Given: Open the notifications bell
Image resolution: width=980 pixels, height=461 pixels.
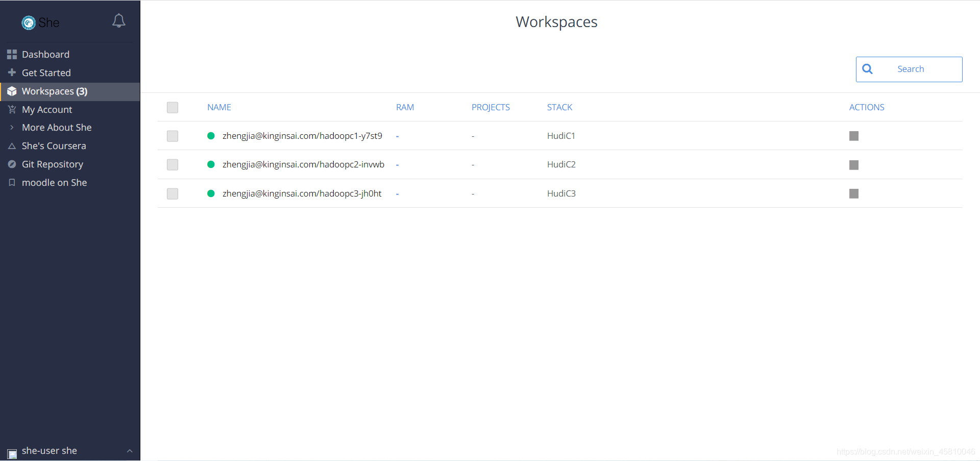Looking at the screenshot, I should [x=119, y=20].
